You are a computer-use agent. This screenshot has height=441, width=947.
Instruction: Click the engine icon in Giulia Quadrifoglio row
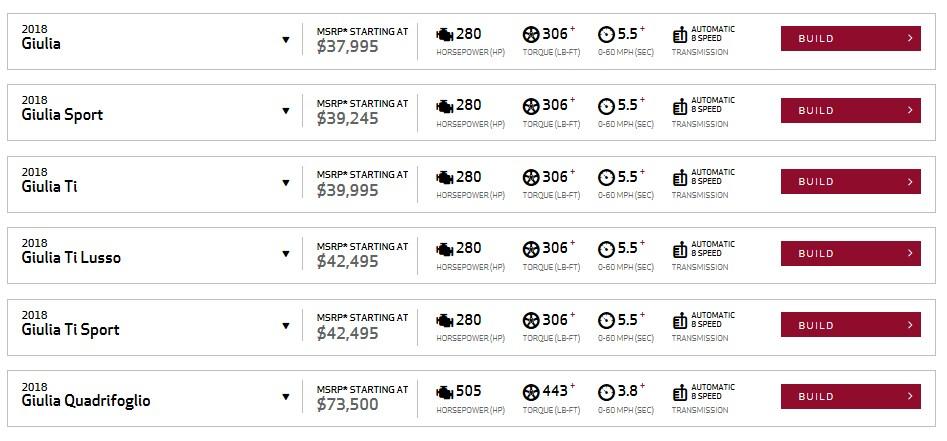445,392
